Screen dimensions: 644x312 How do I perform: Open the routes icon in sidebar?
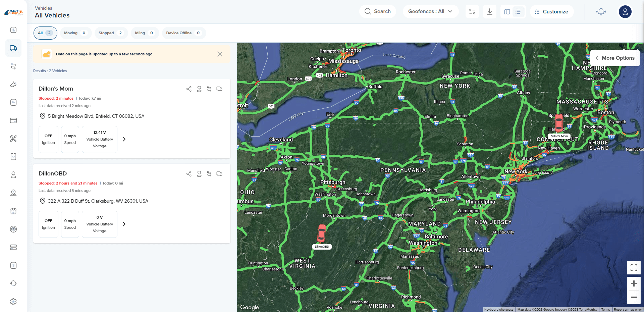pyautogui.click(x=13, y=66)
